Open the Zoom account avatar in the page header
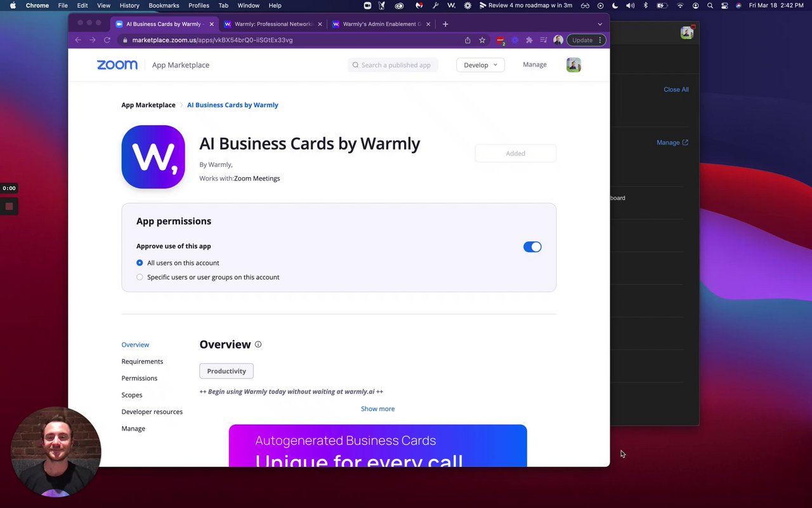 (573, 65)
